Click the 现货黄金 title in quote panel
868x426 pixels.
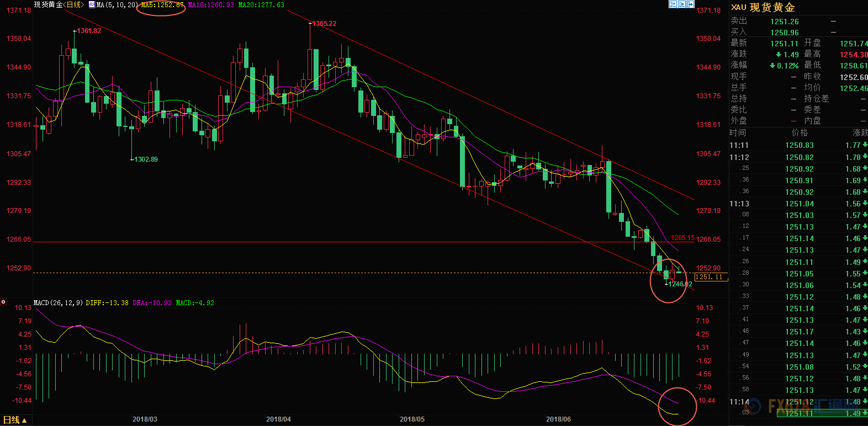(x=772, y=7)
